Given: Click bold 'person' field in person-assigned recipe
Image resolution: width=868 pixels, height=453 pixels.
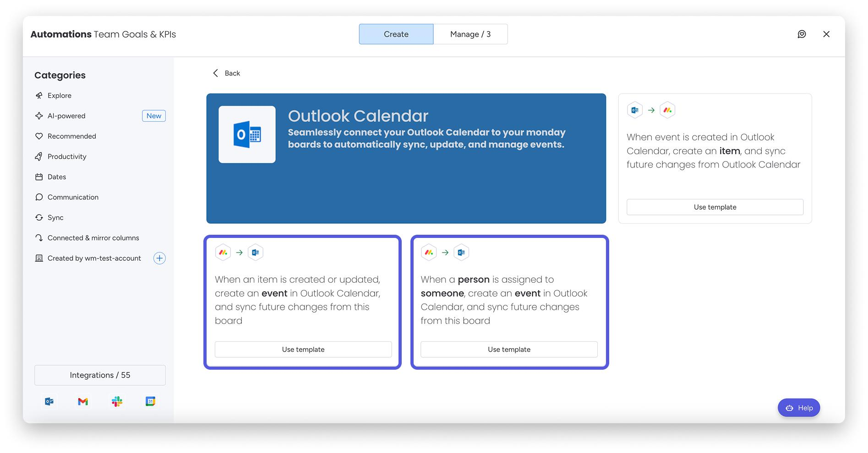Looking at the screenshot, I should (474, 280).
